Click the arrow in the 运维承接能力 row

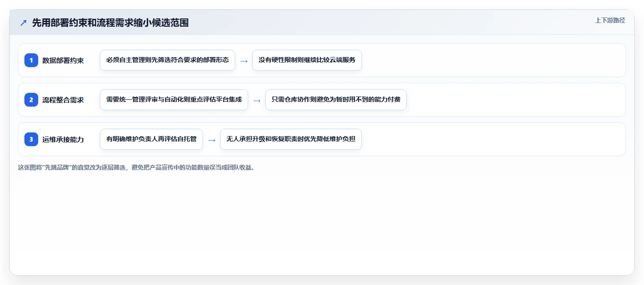[x=212, y=140]
